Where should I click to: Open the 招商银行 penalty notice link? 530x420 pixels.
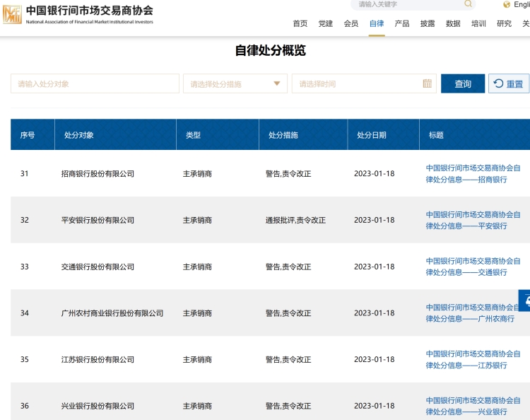point(473,174)
